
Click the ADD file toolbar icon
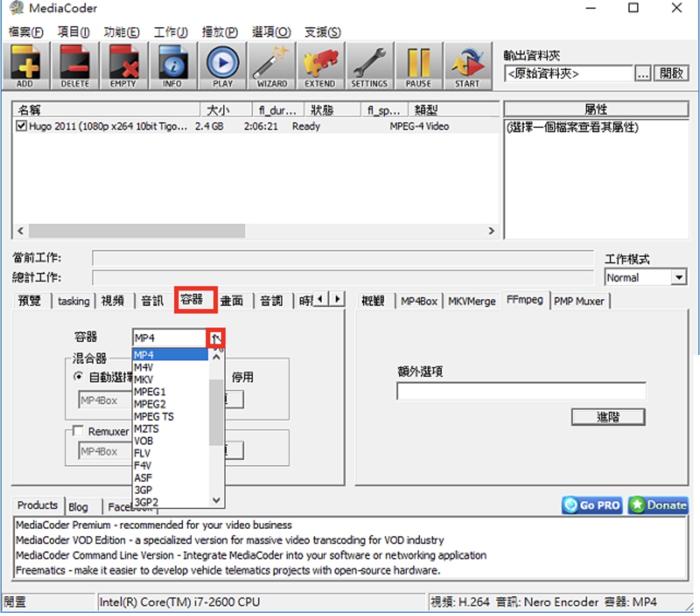click(x=25, y=66)
